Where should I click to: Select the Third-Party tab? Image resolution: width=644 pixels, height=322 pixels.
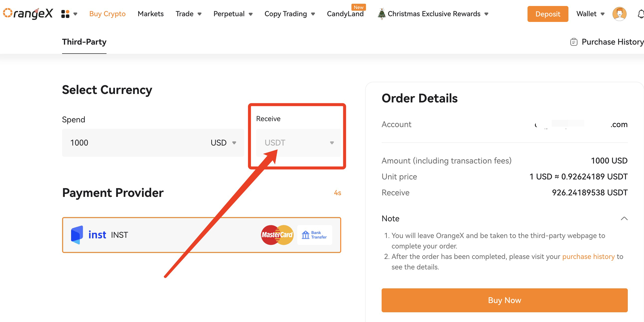click(x=84, y=42)
